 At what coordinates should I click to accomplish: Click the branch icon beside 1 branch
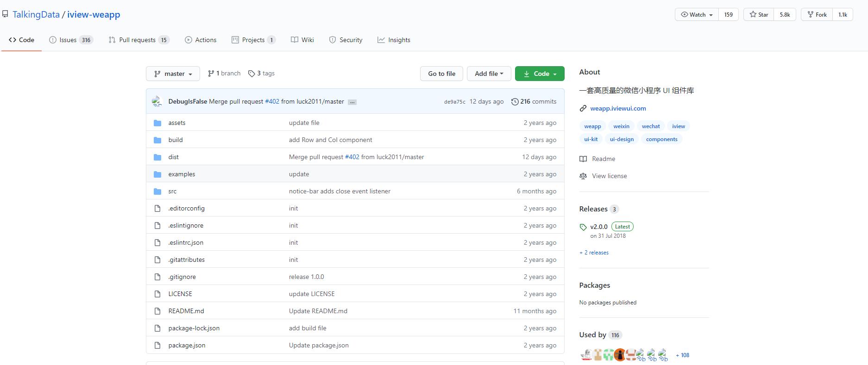point(211,73)
